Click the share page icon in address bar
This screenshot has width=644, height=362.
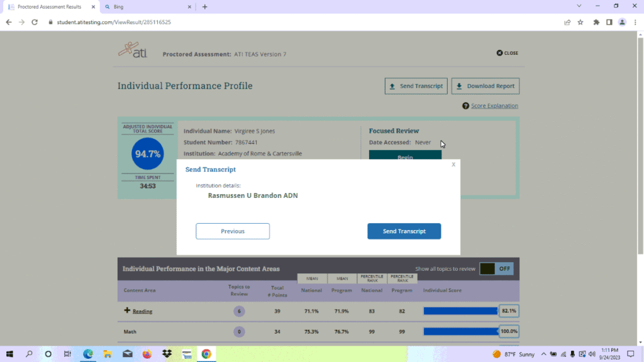click(x=567, y=22)
